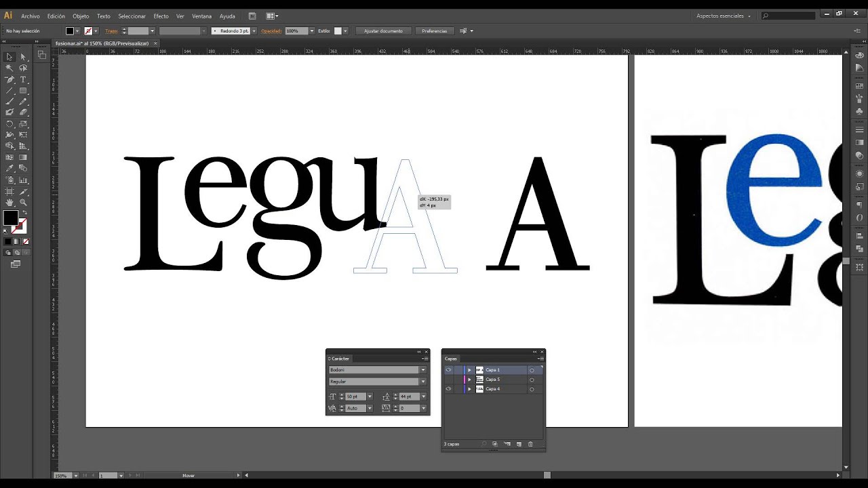This screenshot has height=488, width=868.
Task: Open Objeto menu
Action: point(81,16)
